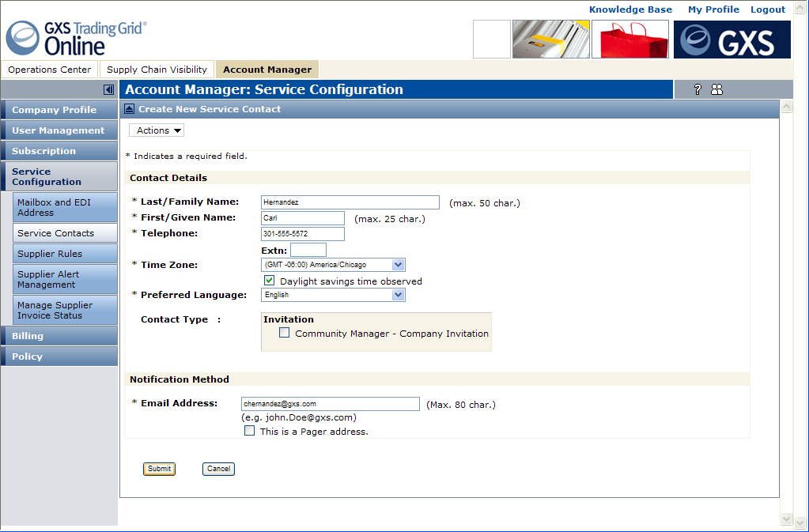The height and width of the screenshot is (532, 809).
Task: Open Policy in sidebar
Action: coord(59,357)
